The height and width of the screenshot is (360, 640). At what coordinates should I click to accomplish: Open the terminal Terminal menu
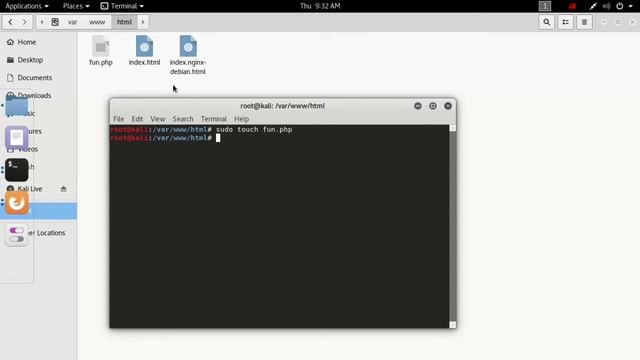(214, 119)
